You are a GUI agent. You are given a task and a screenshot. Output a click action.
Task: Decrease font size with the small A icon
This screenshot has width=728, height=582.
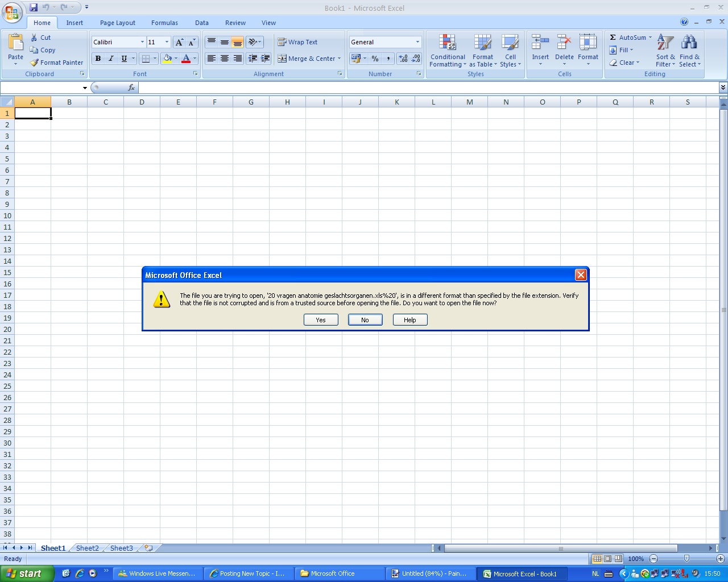[192, 42]
